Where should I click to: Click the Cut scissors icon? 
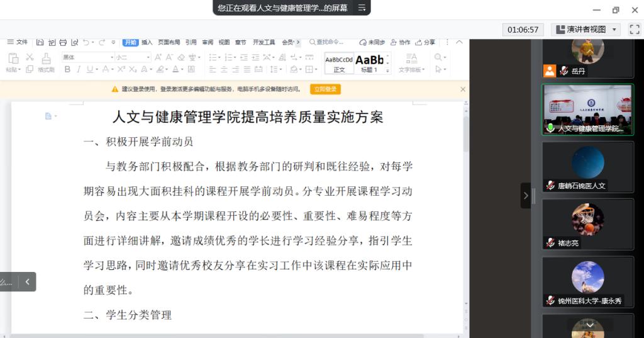point(29,57)
